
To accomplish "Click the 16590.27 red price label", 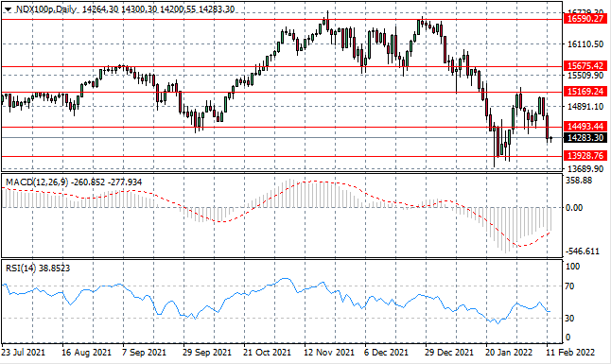I will (585, 19).
